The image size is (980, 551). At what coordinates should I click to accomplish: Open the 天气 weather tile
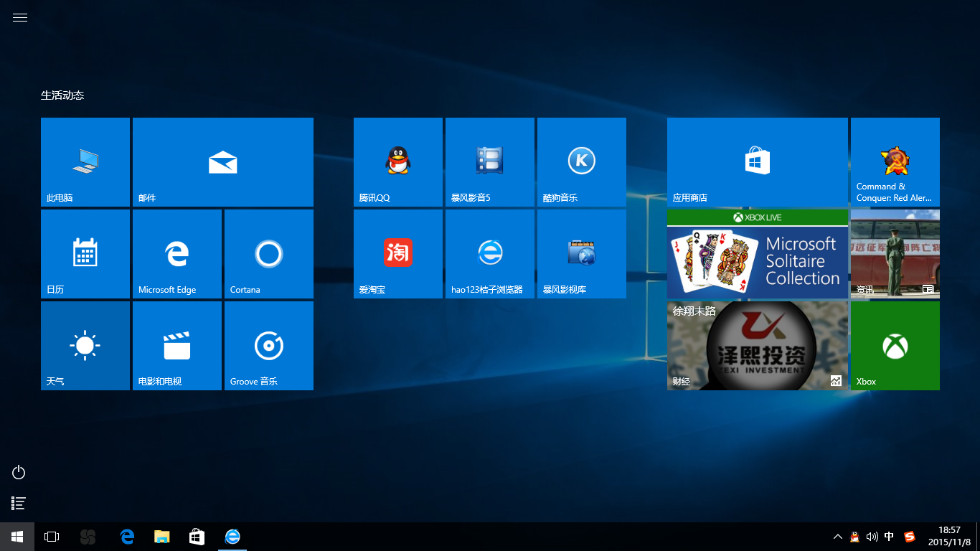[85, 346]
